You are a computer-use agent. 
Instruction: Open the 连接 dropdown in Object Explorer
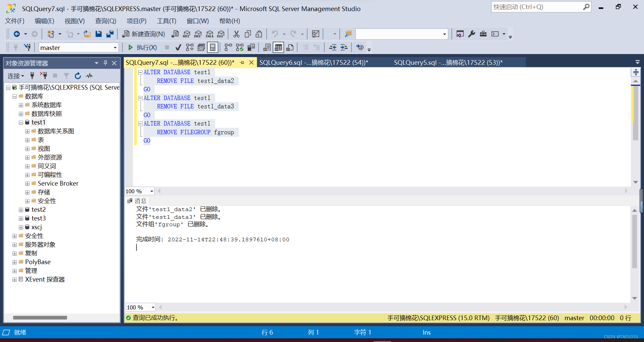click(16, 76)
